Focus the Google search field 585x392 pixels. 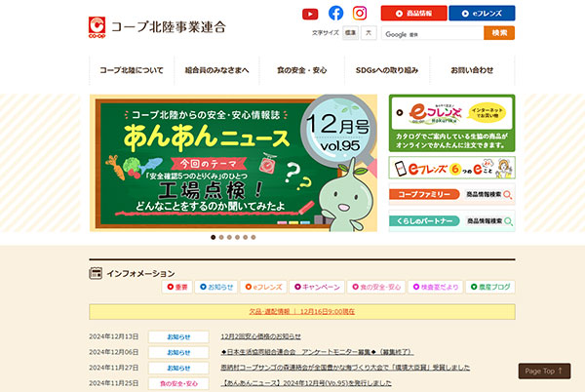pos(432,33)
